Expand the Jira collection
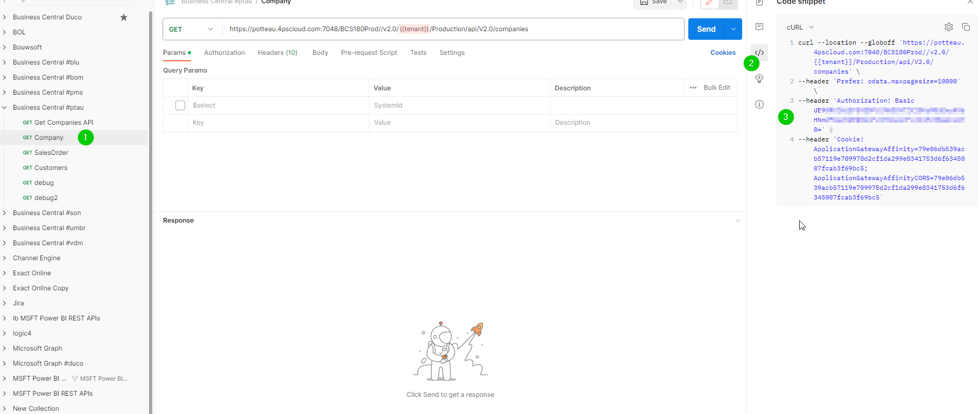Viewport: 980px width, 414px height. pyautogui.click(x=4, y=303)
